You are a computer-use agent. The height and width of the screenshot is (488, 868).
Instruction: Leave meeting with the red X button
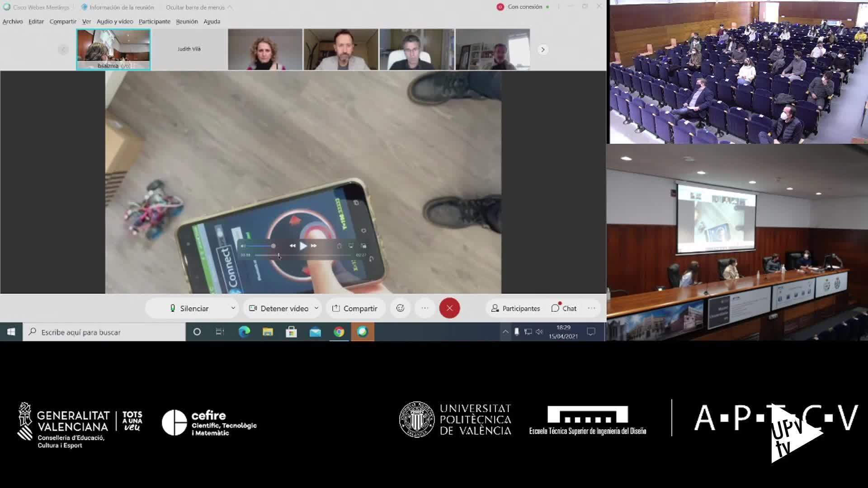[449, 308]
